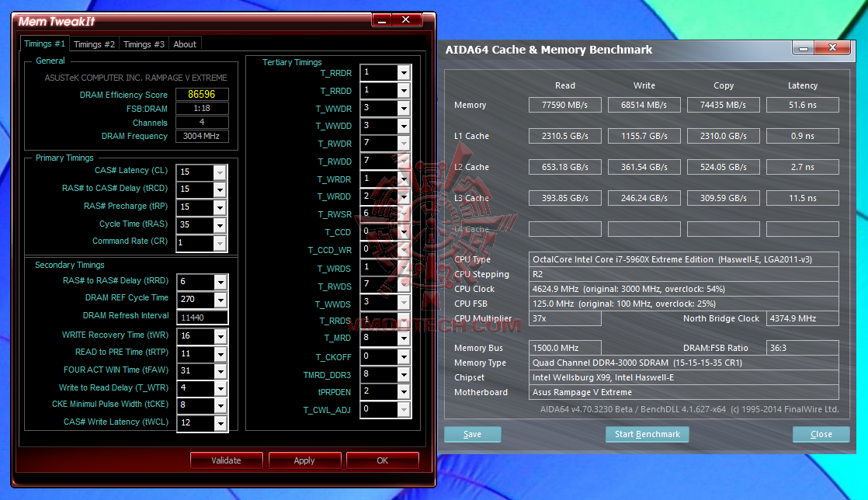Save the AIDA64 benchmark results

[472, 434]
